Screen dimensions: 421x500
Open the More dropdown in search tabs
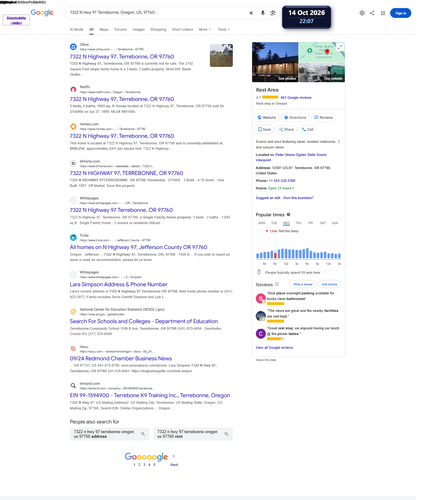205,29
